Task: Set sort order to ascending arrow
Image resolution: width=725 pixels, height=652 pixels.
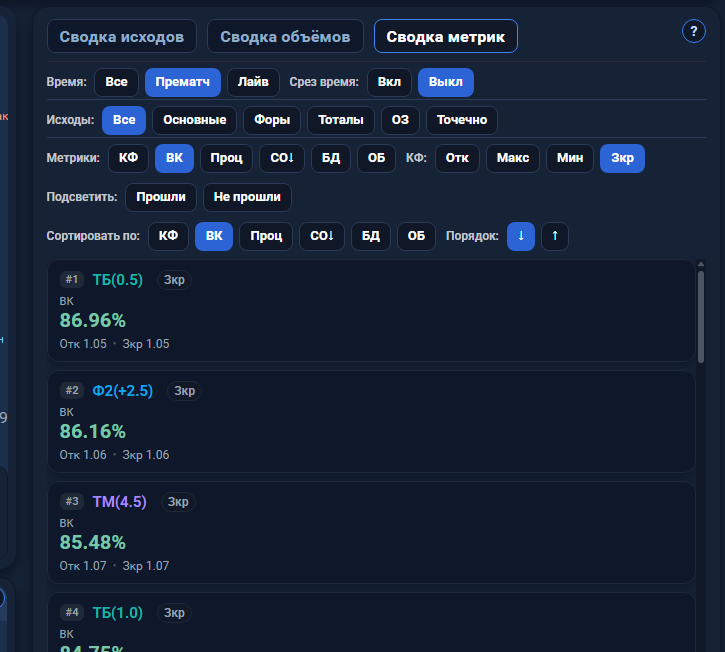Action: (x=555, y=236)
